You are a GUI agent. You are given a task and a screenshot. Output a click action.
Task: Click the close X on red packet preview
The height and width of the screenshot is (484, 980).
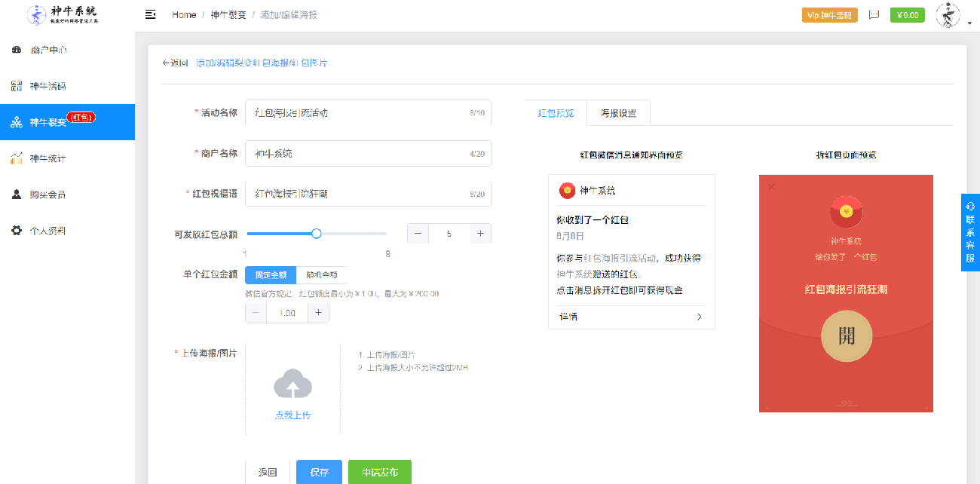(771, 186)
